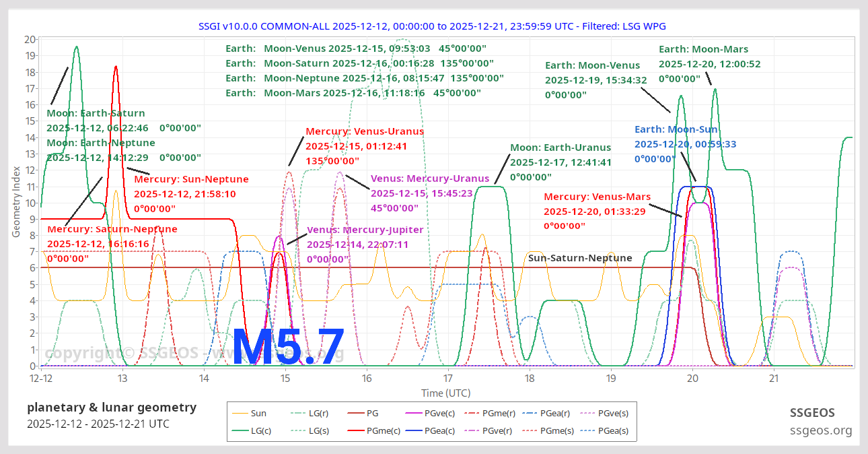Click the chart title mentioning COMMON-ALL filter
This screenshot has width=868, height=454.
click(x=433, y=26)
